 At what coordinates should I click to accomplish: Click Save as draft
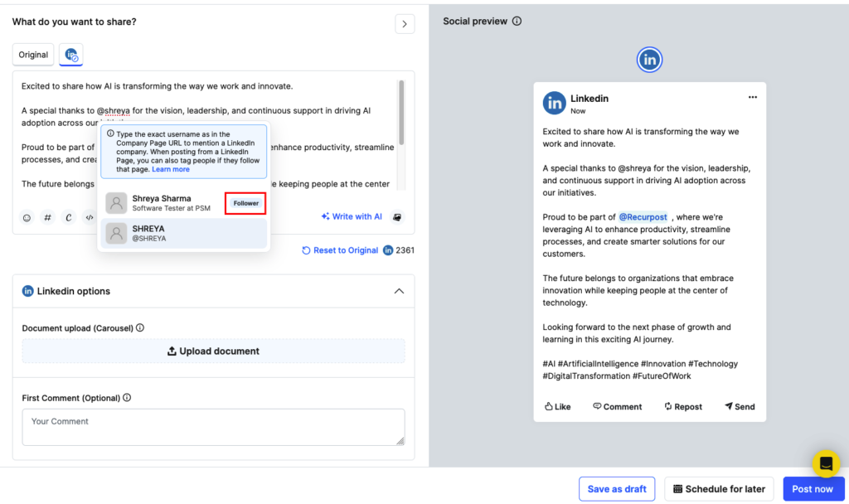coord(617,489)
